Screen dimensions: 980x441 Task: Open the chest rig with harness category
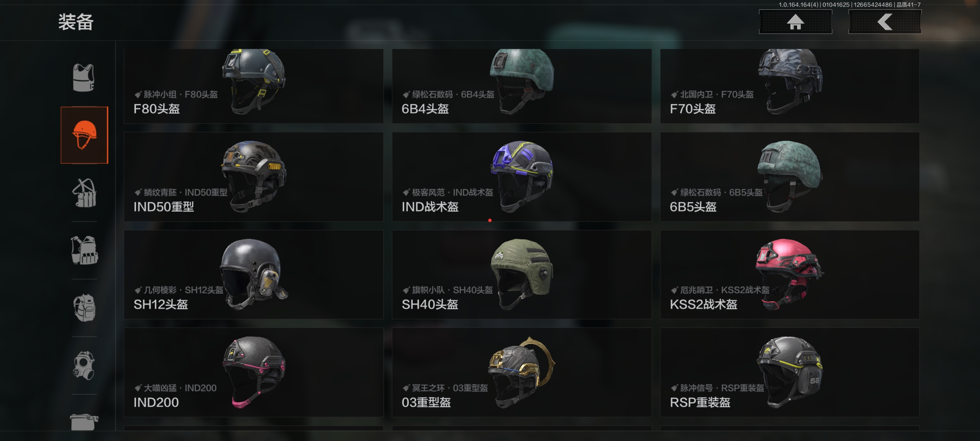(85, 193)
